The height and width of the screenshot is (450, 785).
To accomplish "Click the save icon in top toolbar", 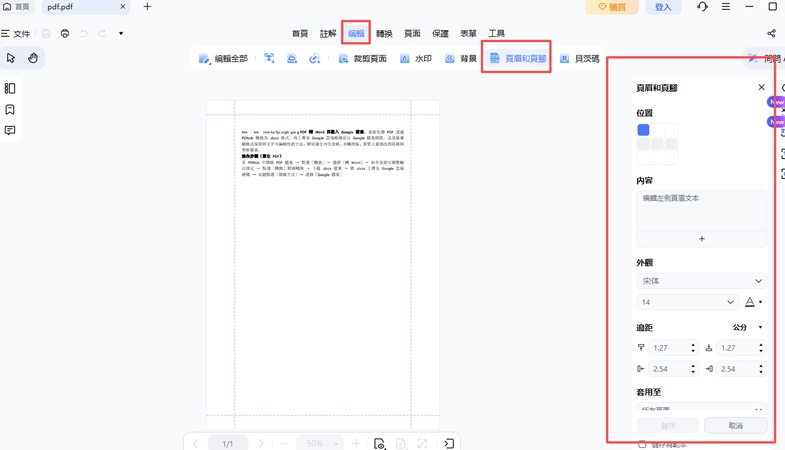I will click(46, 34).
